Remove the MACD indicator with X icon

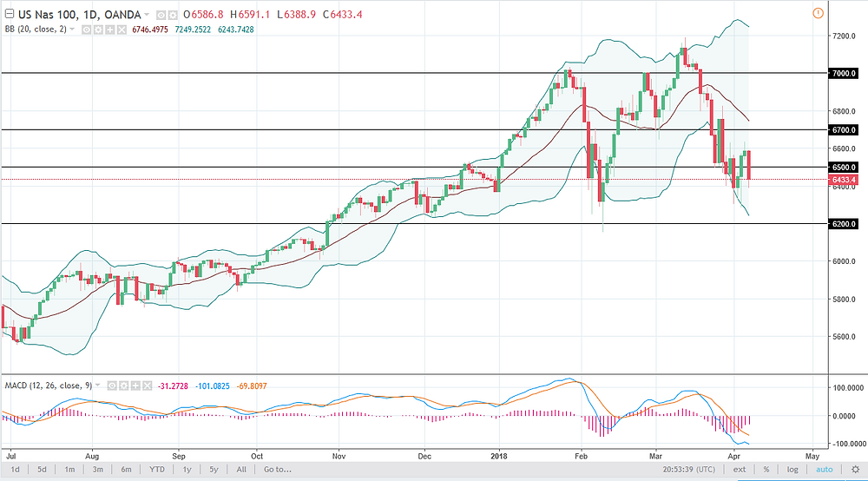pyautogui.click(x=147, y=385)
